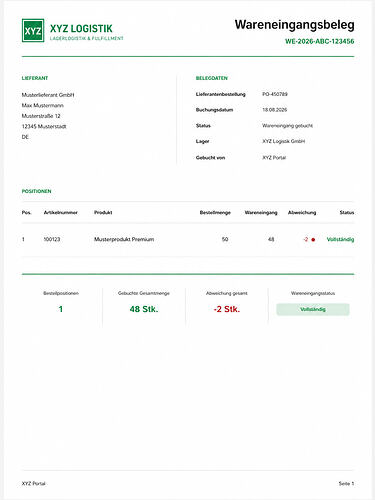Click XYZ Portal in the page footer

click(34, 484)
